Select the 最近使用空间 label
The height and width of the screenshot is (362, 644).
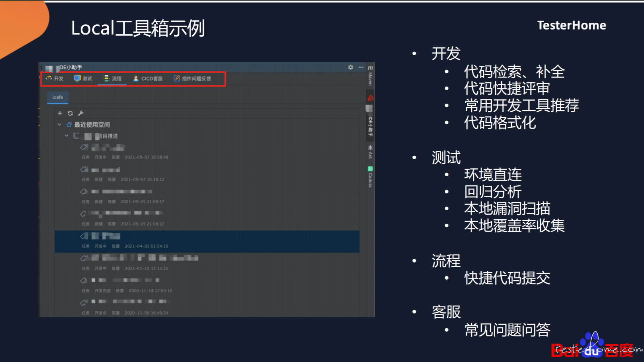point(92,125)
